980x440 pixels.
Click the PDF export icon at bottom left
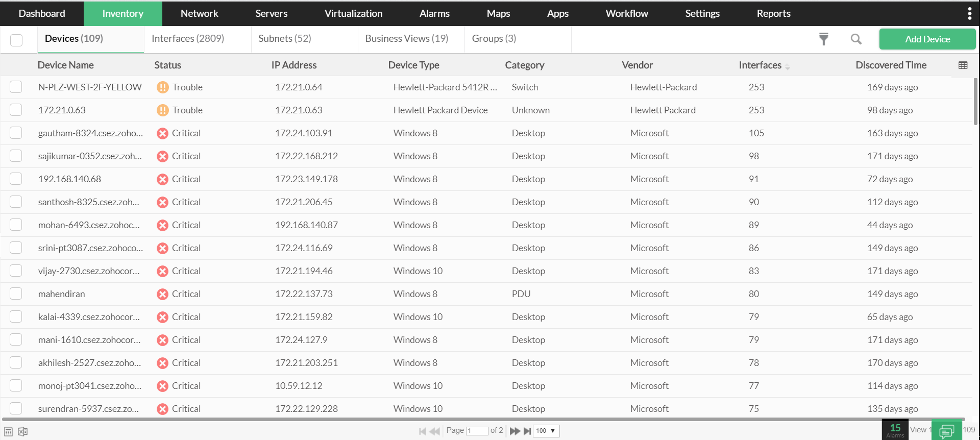click(9, 431)
